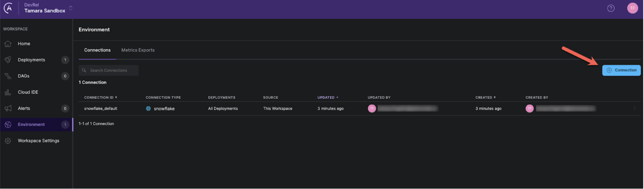Switch to the Metrics Exports tab
This screenshot has width=644, height=189.
point(138,50)
